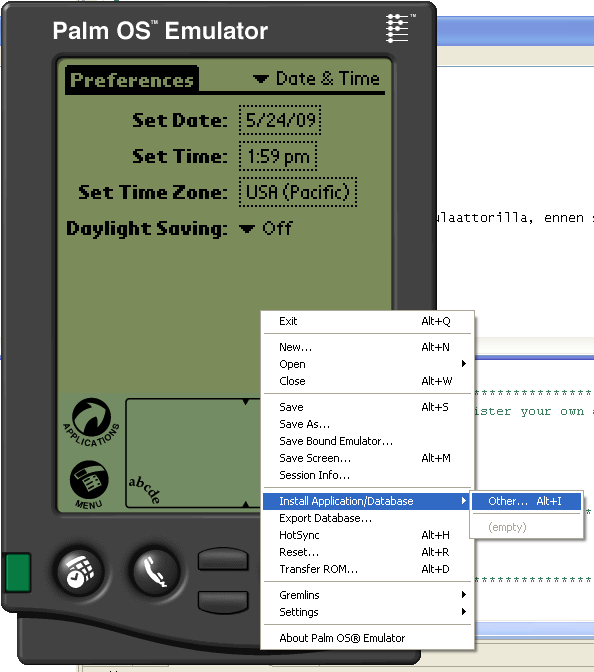Expand the Open submenu
Image resolution: width=594 pixels, height=672 pixels.
click(x=368, y=364)
